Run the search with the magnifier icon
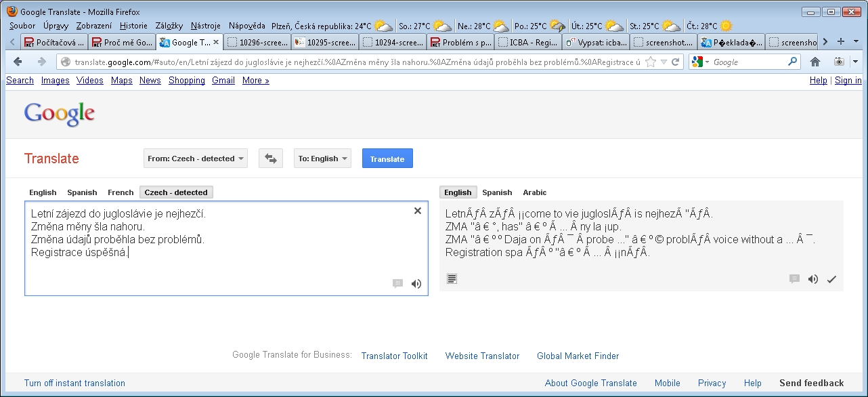Viewport: 868px width, 397px height. [x=793, y=62]
